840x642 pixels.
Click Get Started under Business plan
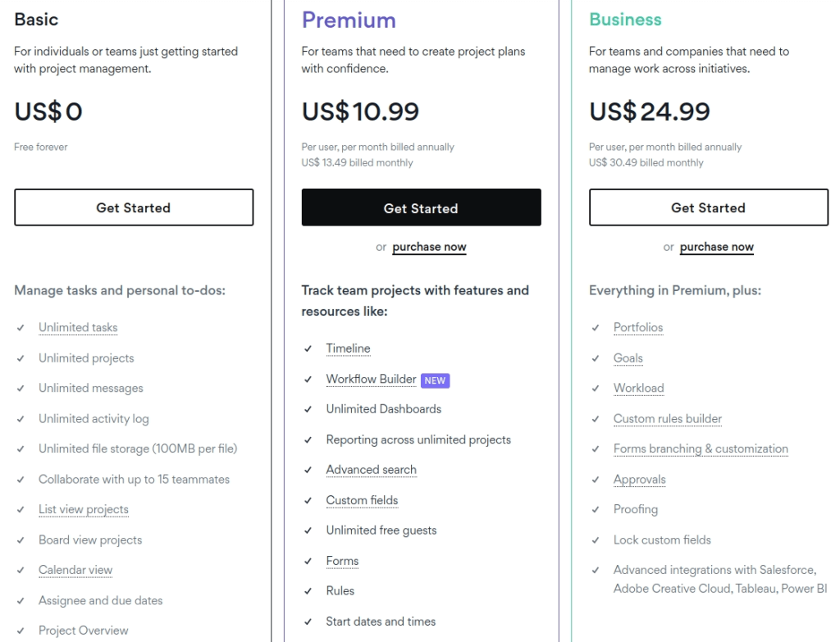708,207
